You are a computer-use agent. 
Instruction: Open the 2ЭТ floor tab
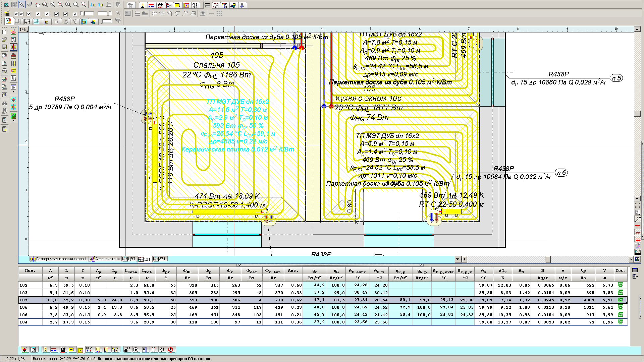[160, 259]
